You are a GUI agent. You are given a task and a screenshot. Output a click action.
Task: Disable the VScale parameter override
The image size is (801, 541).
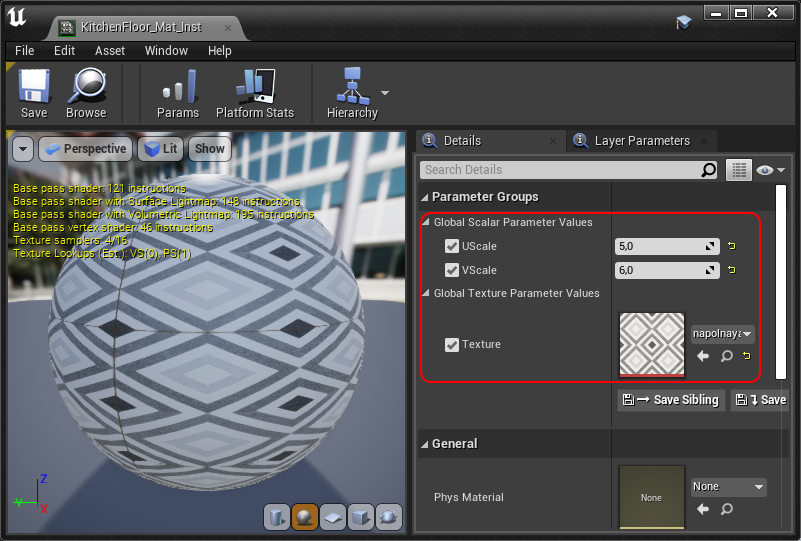coord(452,270)
